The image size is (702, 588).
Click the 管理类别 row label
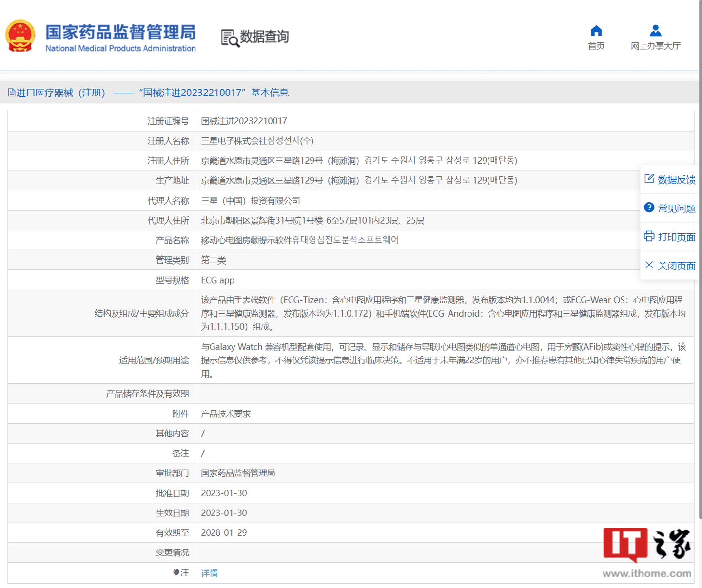pyautogui.click(x=172, y=260)
